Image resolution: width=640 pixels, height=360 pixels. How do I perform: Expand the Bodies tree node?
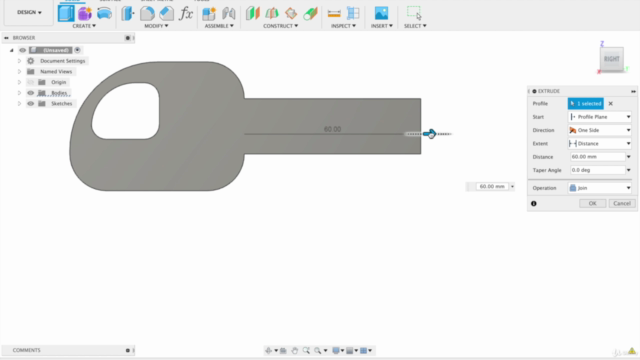coord(19,93)
